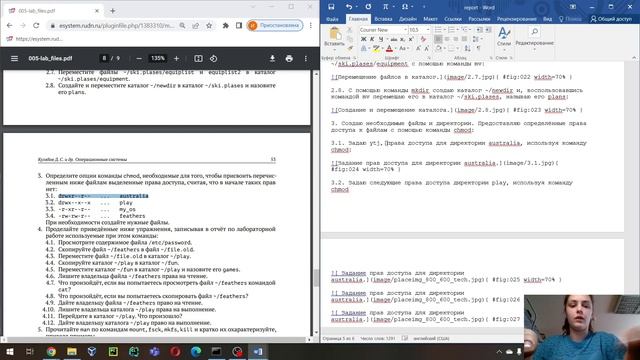Go back in Chrome

pyautogui.click(x=9, y=25)
